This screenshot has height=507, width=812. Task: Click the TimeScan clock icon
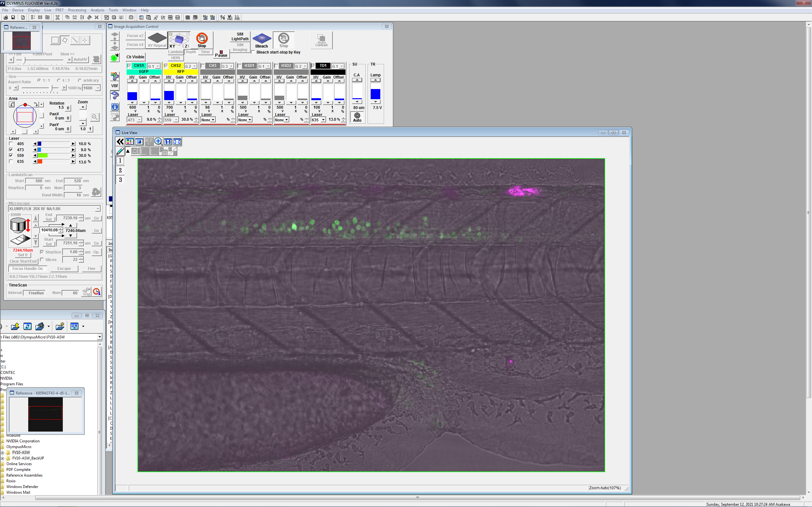(97, 292)
